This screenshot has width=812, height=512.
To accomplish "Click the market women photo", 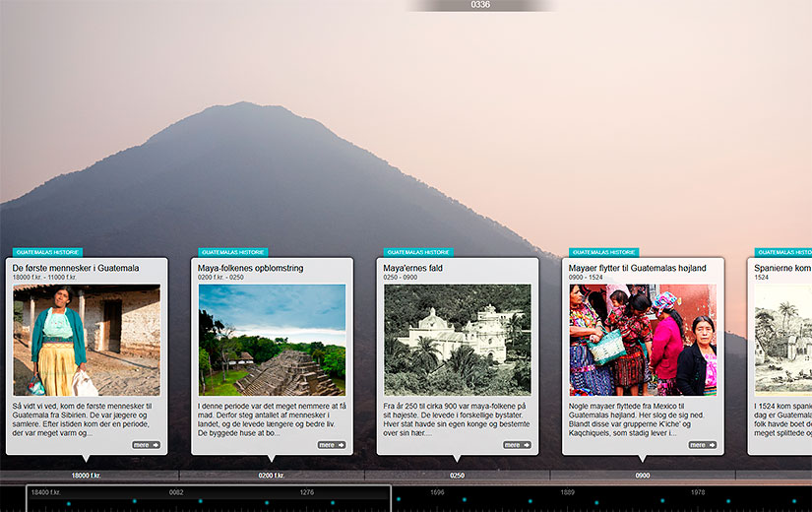I will (x=643, y=340).
